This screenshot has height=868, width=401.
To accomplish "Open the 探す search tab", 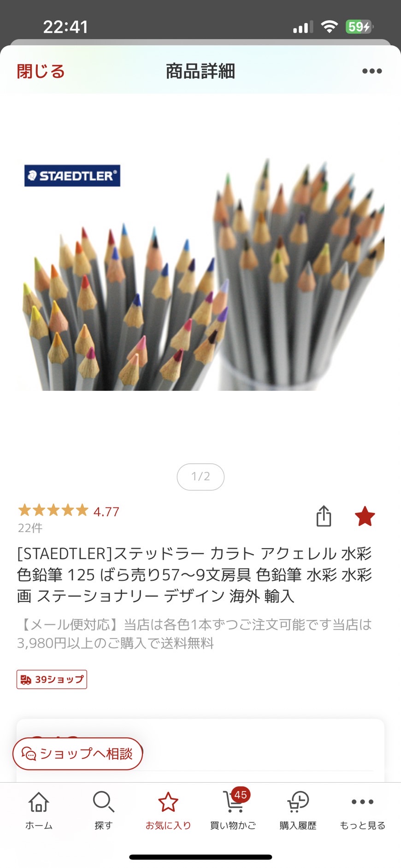I will (103, 811).
